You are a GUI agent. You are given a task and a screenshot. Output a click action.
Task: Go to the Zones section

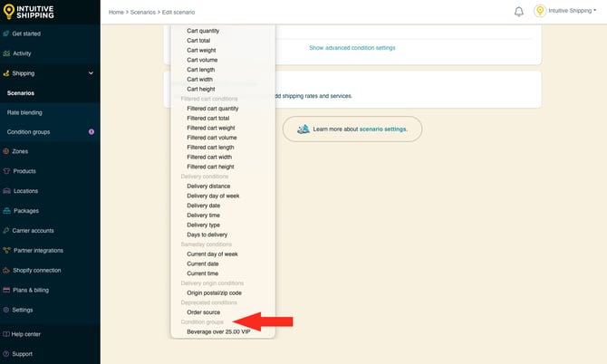point(19,151)
